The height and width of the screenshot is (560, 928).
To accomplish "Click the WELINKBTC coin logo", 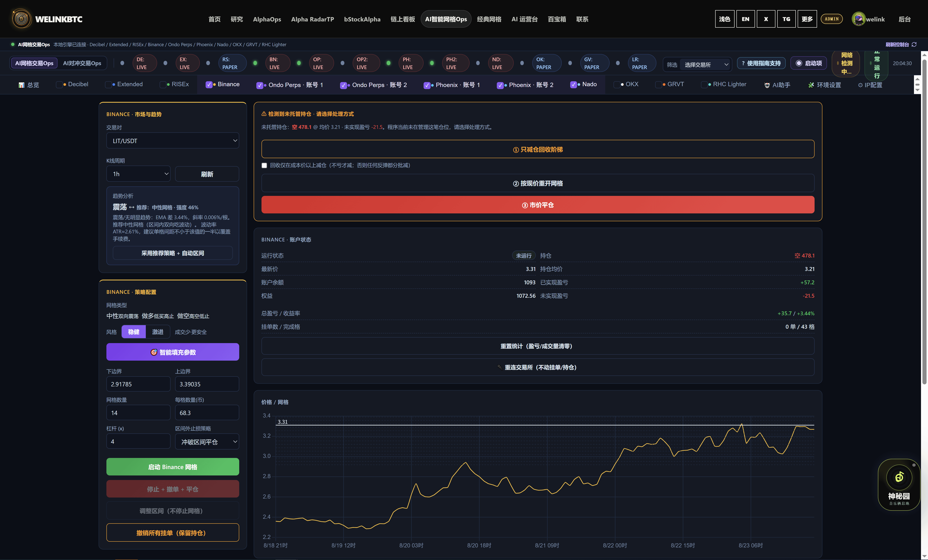I will [21, 19].
